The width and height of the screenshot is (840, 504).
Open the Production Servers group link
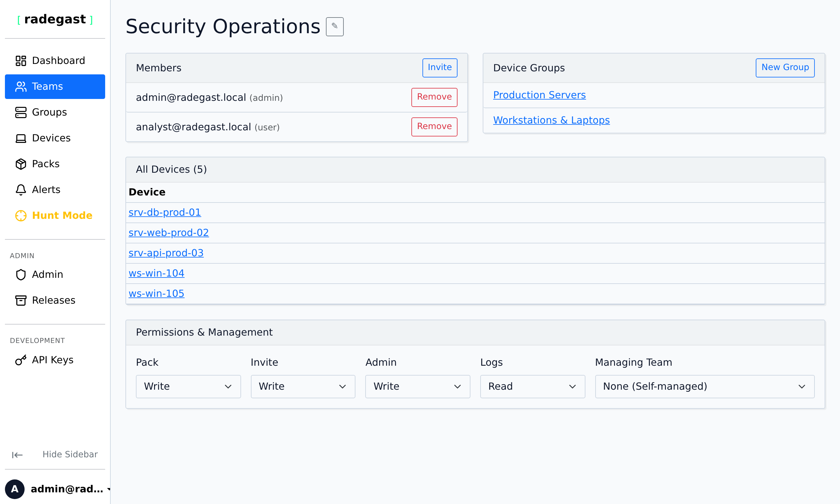539,95
